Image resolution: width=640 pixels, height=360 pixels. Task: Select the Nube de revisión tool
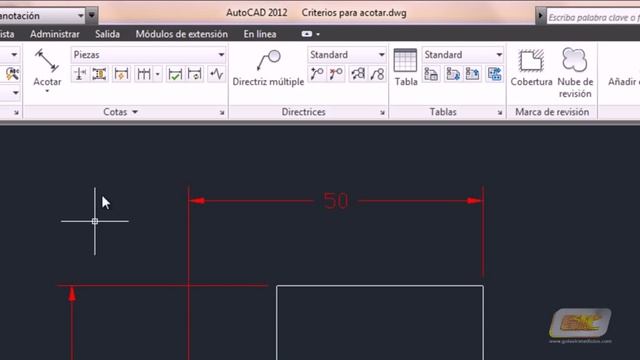coord(575,73)
